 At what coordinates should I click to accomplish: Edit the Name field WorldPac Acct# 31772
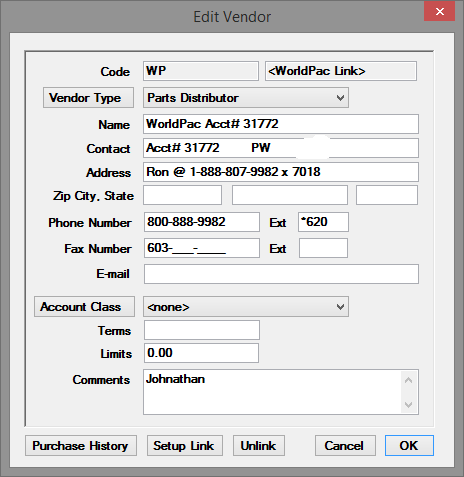tap(281, 124)
